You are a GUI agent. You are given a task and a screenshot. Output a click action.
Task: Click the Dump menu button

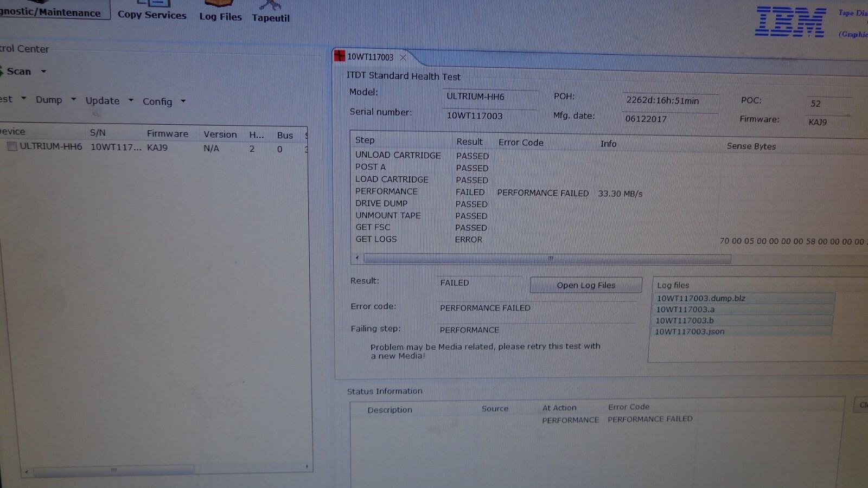[49, 99]
